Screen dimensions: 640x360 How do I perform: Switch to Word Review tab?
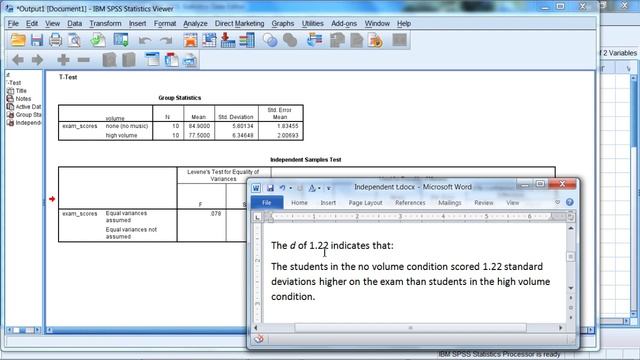[x=484, y=202]
